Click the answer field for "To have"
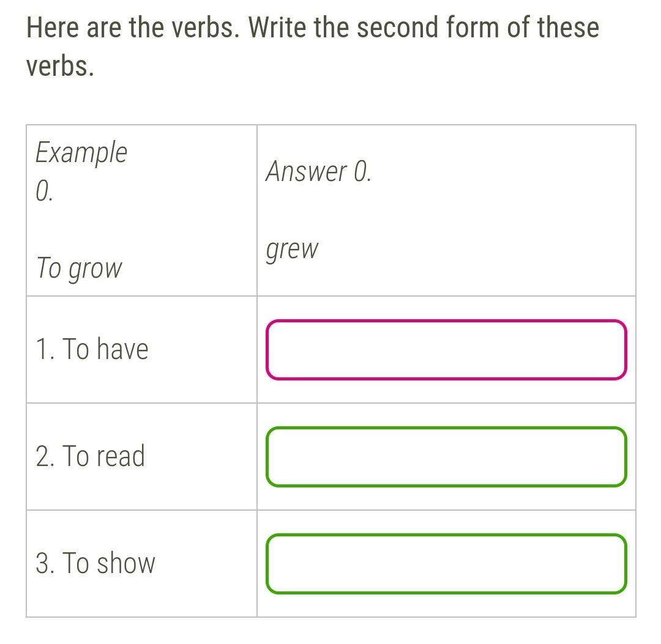 tap(446, 350)
